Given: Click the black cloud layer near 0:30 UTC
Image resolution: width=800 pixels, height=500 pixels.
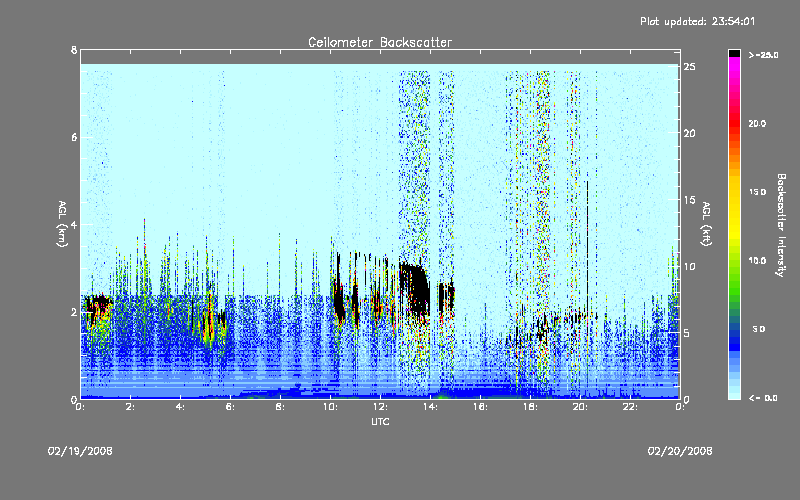Looking at the screenshot, I should [97, 306].
